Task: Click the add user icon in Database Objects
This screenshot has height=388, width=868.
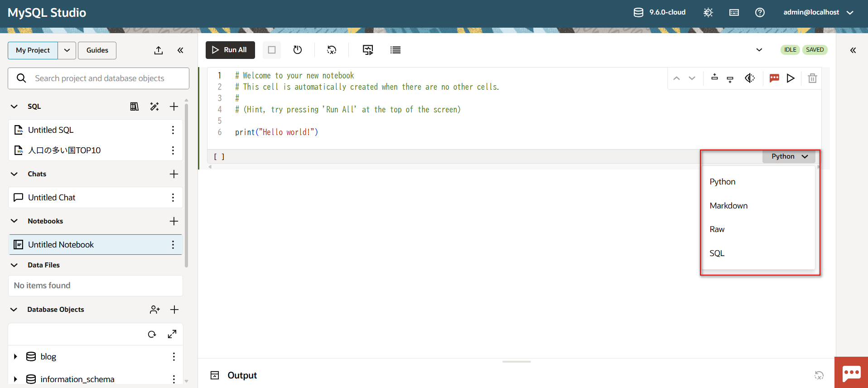Action: click(x=154, y=310)
